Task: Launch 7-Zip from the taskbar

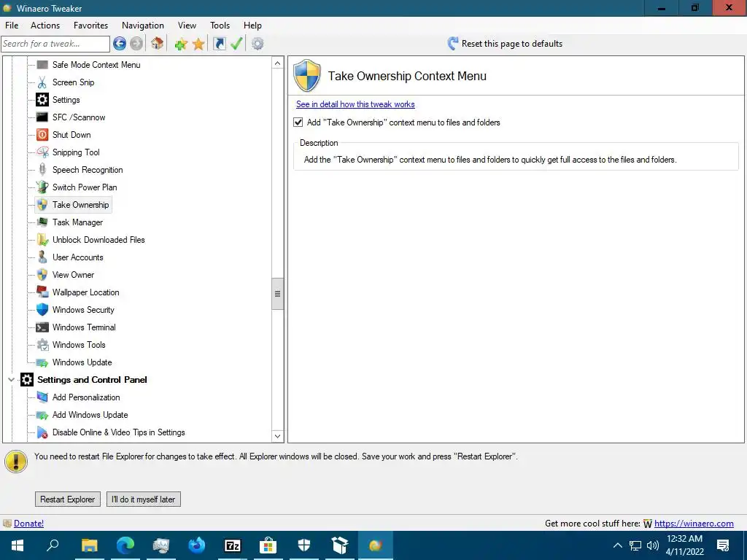Action: [233, 545]
